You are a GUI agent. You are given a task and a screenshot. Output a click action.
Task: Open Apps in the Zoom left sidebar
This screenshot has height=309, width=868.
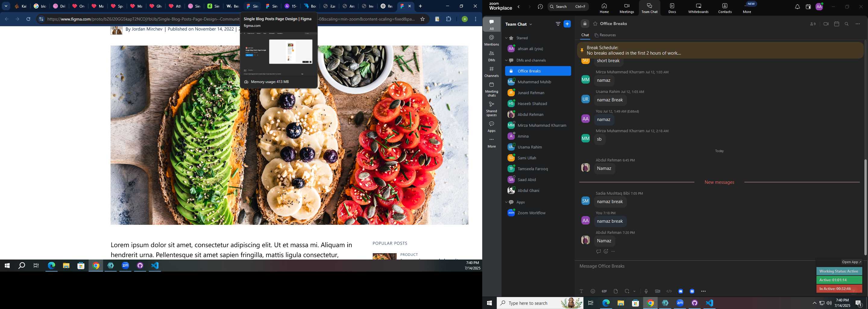(x=492, y=127)
